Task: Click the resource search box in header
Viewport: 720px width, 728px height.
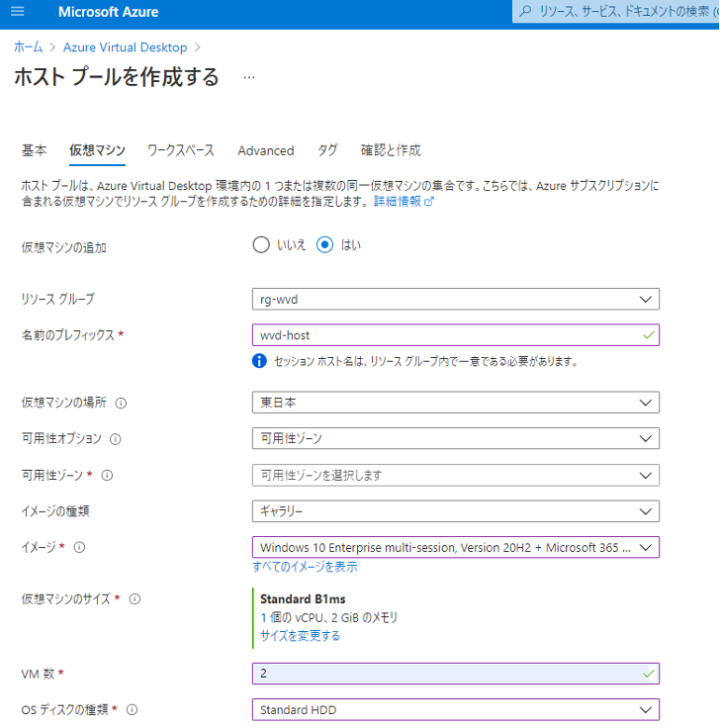Action: [615, 11]
